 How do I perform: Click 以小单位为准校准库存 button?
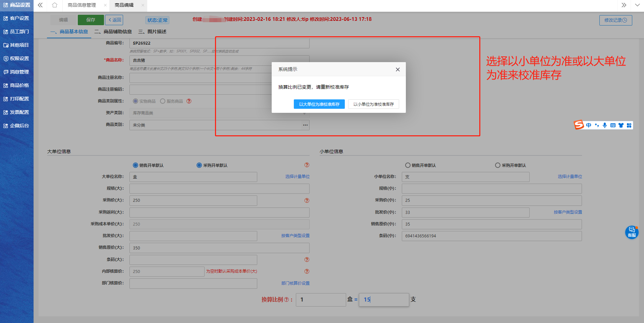click(373, 104)
